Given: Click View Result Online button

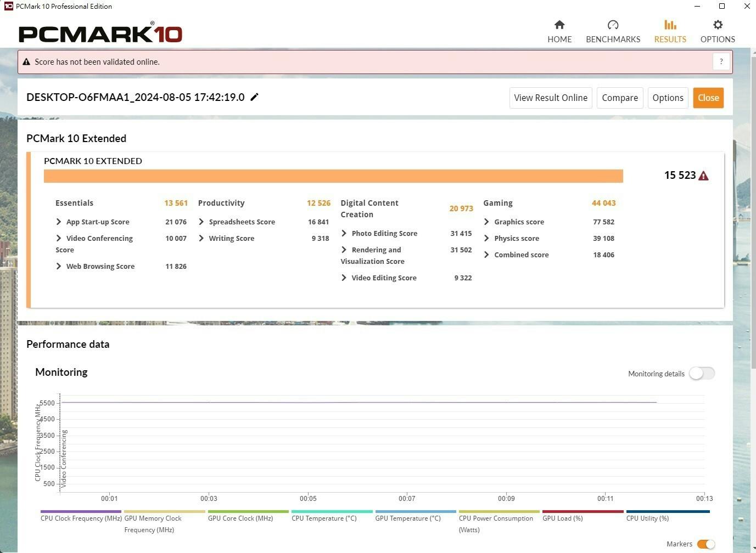Looking at the screenshot, I should (551, 98).
